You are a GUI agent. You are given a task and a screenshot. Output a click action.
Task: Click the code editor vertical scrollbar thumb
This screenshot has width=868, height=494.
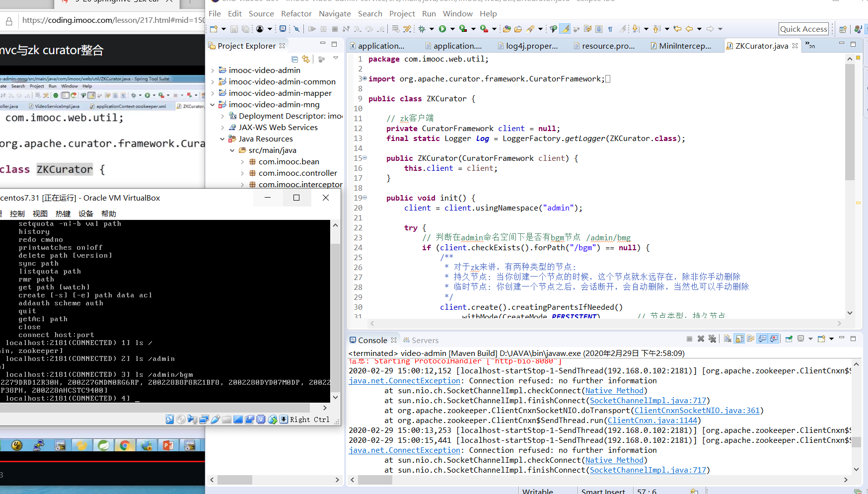click(x=850, y=122)
